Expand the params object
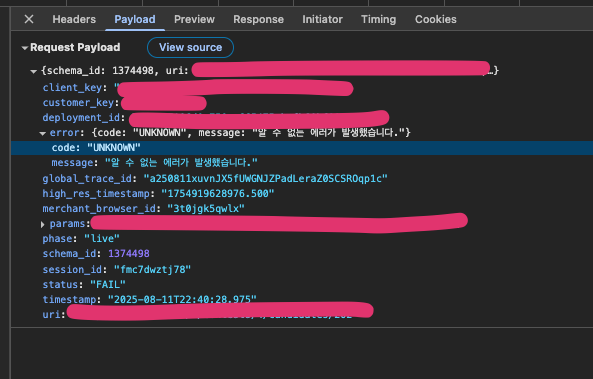 [43, 224]
